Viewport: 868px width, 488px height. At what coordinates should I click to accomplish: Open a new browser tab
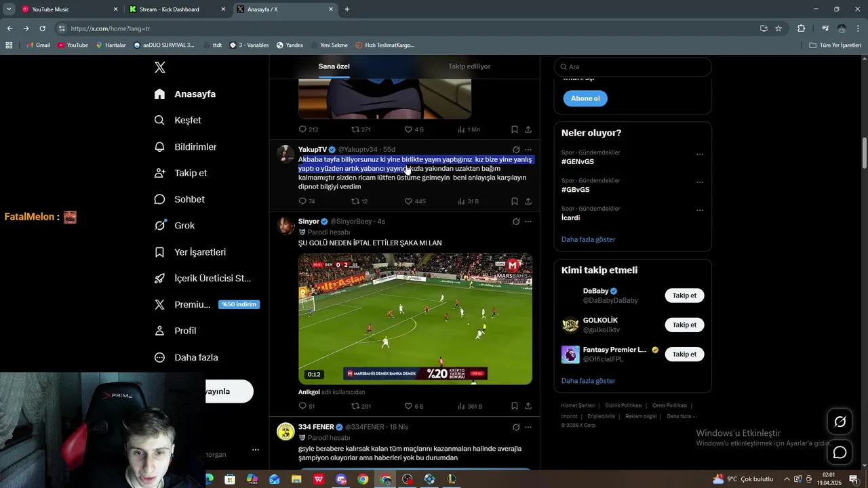(347, 9)
